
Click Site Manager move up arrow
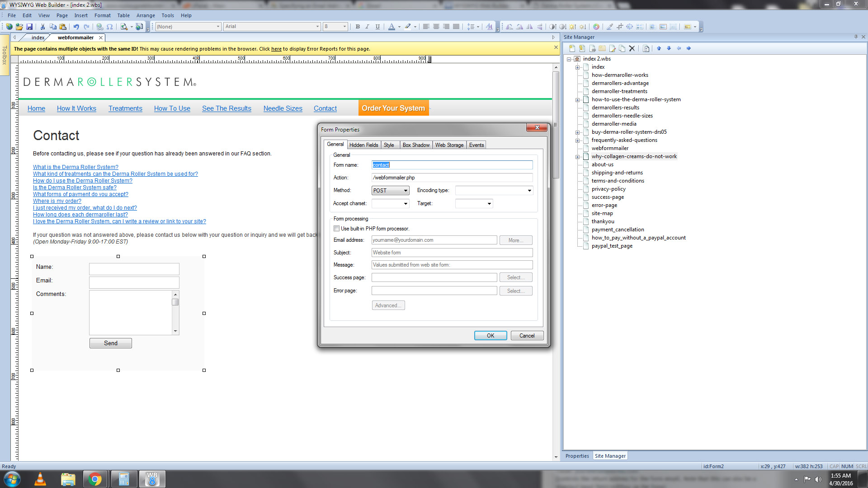coord(659,48)
